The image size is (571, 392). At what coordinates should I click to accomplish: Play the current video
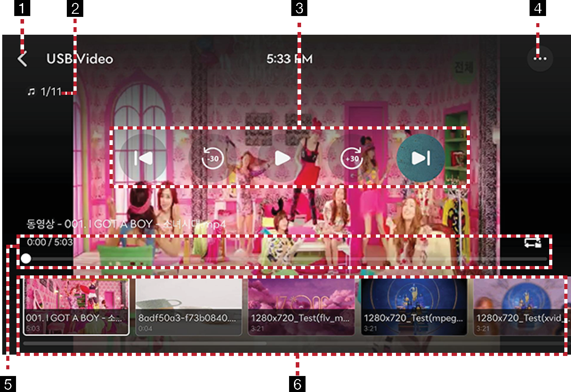[282, 158]
